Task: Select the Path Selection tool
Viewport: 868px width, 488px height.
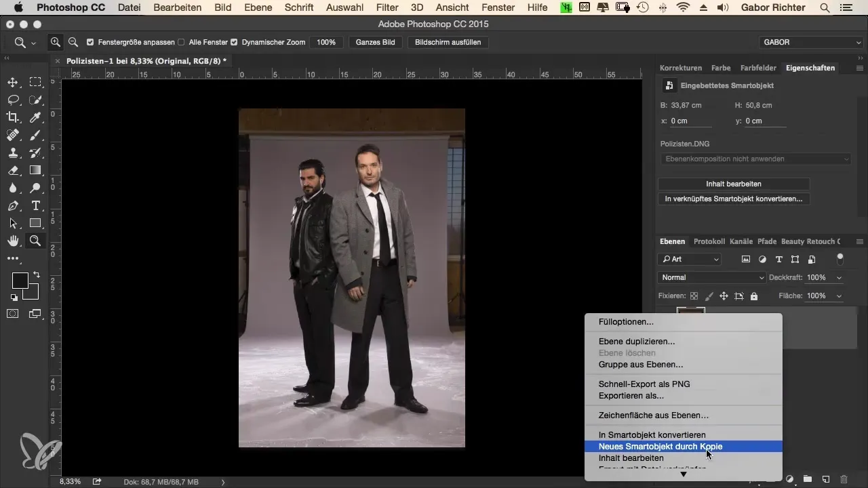Action: [13, 223]
